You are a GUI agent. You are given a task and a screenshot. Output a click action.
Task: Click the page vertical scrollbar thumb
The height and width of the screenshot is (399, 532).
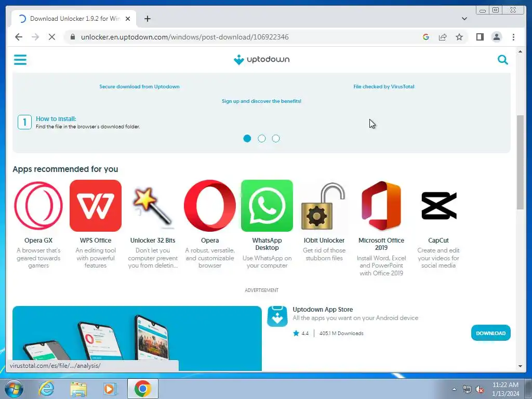520,163
